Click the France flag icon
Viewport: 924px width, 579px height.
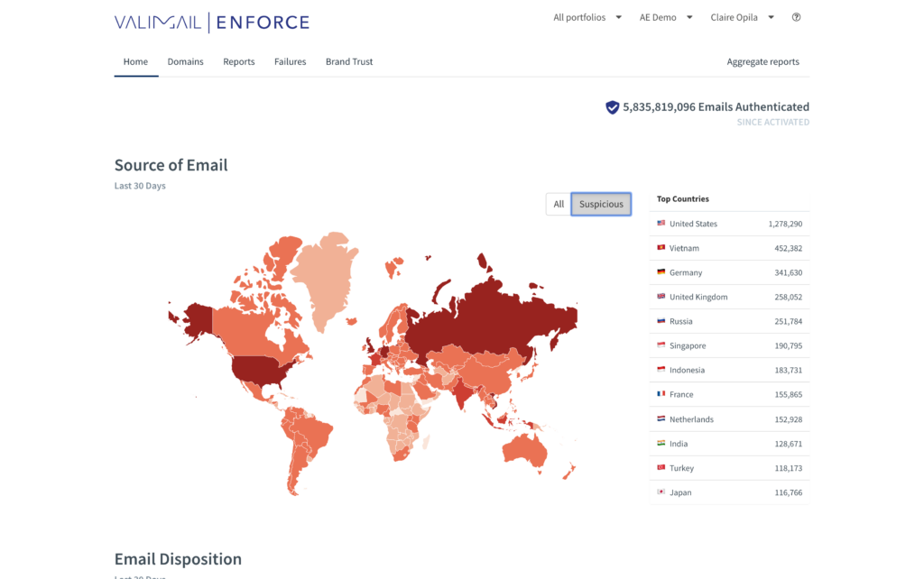coord(661,394)
